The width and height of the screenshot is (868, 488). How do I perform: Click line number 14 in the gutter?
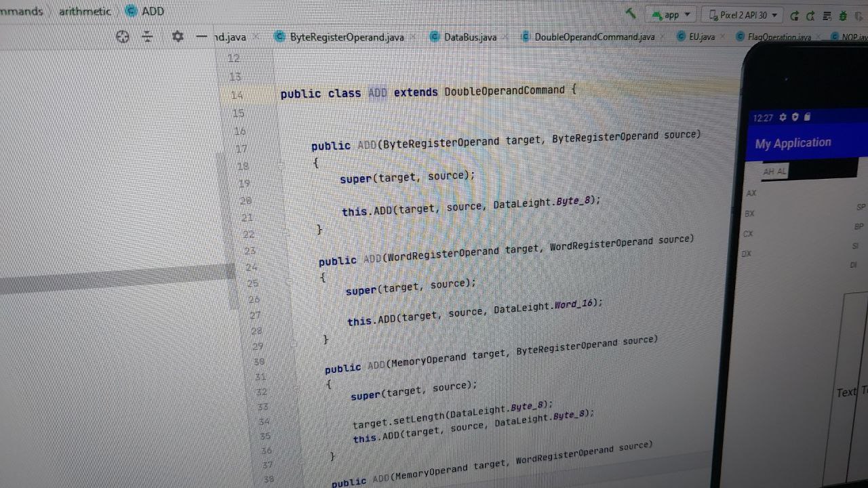pyautogui.click(x=237, y=96)
